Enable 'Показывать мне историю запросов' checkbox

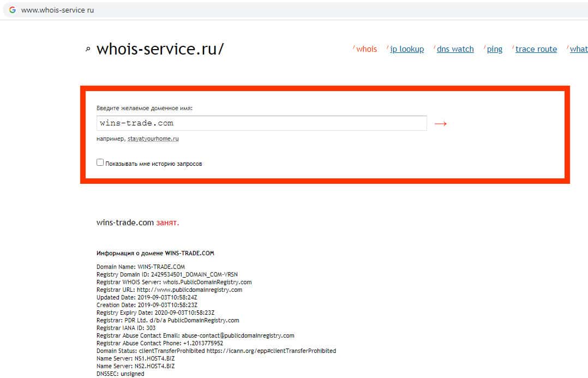pos(100,163)
